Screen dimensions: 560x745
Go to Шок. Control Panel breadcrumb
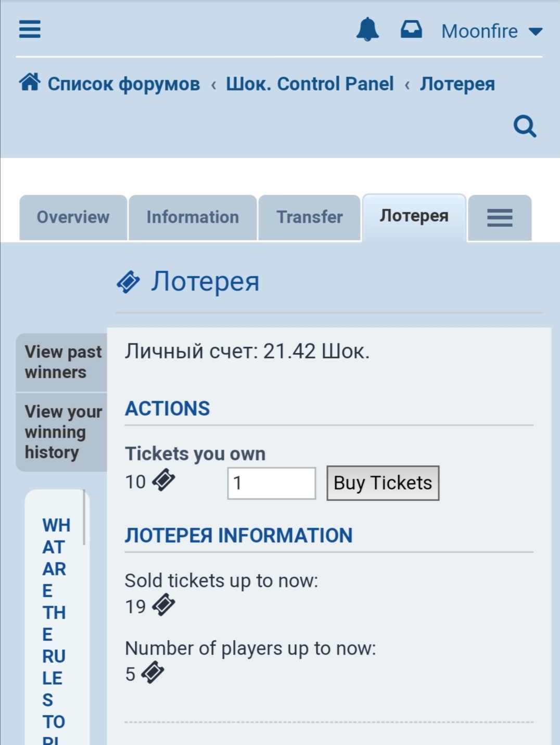point(310,84)
